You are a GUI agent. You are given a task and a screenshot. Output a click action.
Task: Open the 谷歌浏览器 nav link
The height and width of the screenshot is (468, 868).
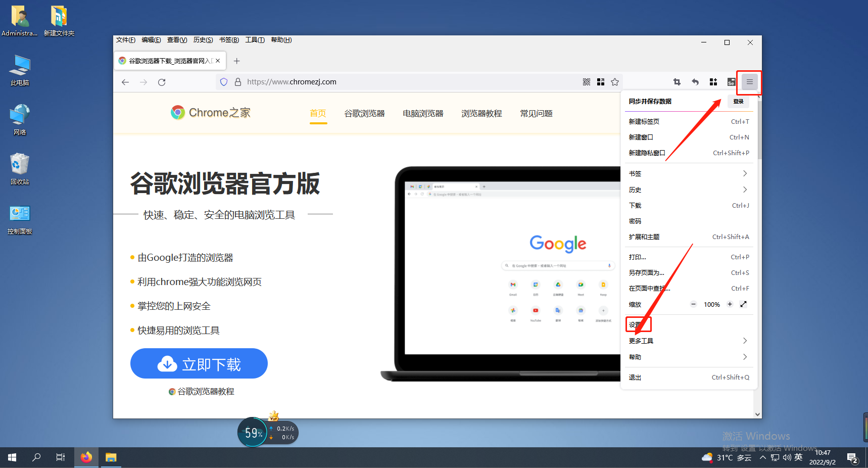[x=364, y=113]
